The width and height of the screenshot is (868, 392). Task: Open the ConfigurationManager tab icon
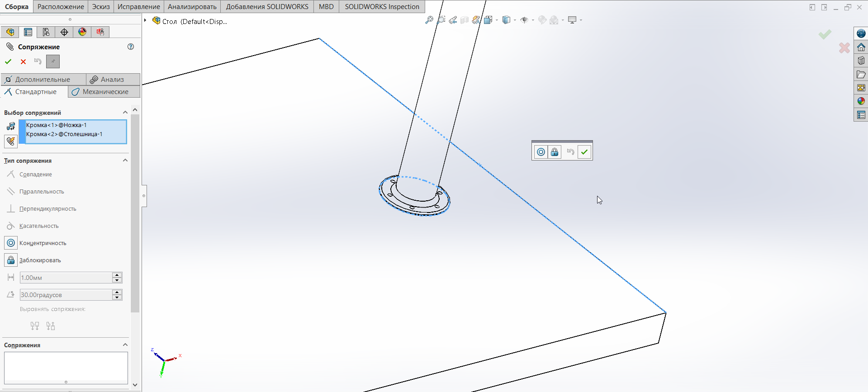[x=46, y=32]
